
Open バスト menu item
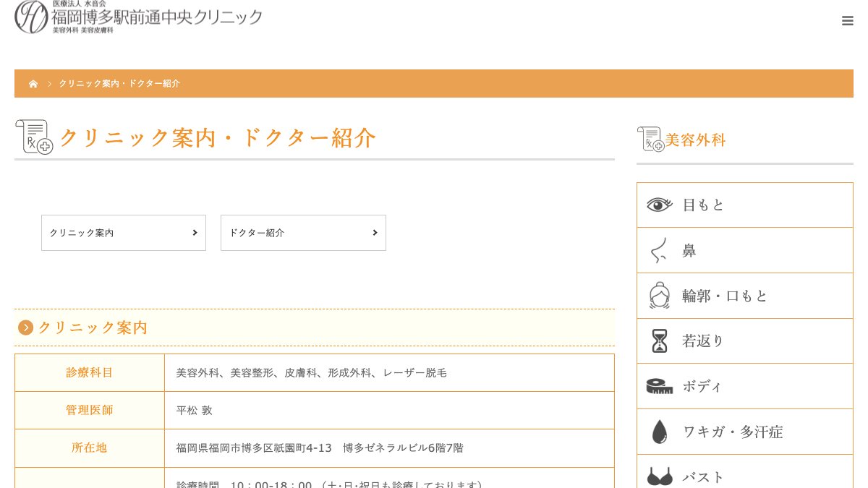(x=745, y=471)
